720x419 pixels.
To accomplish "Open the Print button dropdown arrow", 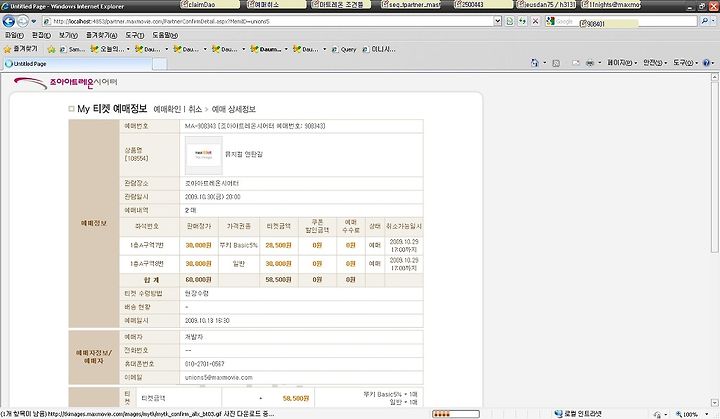I will (x=600, y=63).
